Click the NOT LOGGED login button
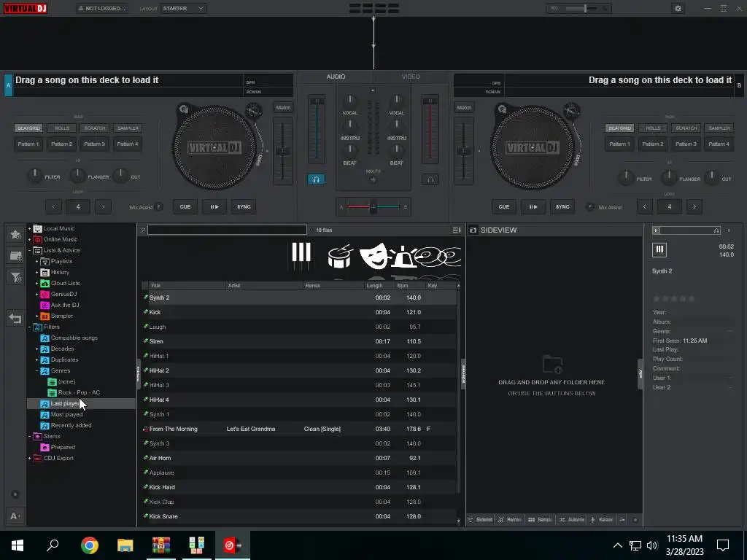Image resolution: width=747 pixels, height=560 pixels. pos(102,8)
